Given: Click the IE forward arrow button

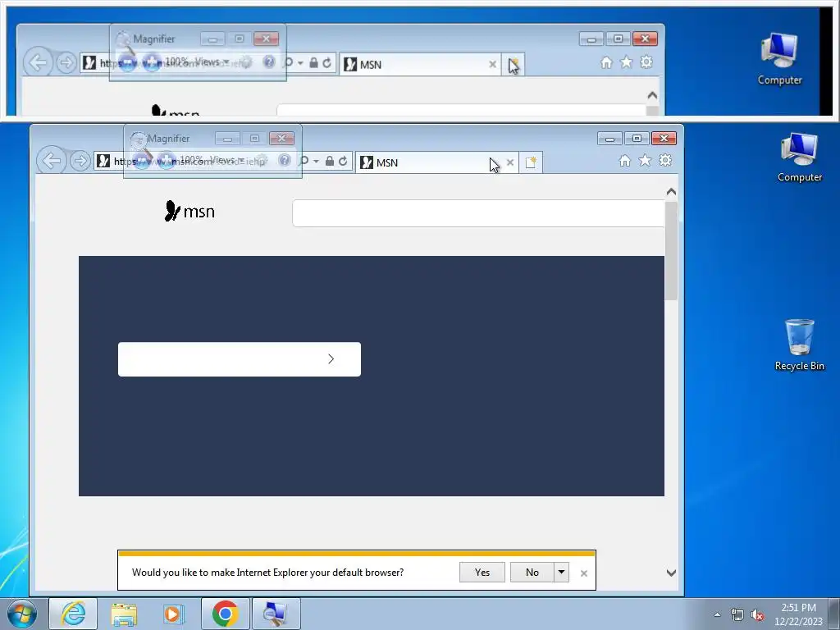Looking at the screenshot, I should coord(80,161).
